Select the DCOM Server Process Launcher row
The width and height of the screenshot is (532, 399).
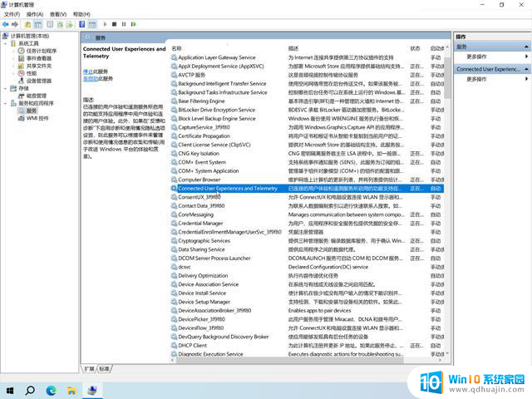[308, 259]
